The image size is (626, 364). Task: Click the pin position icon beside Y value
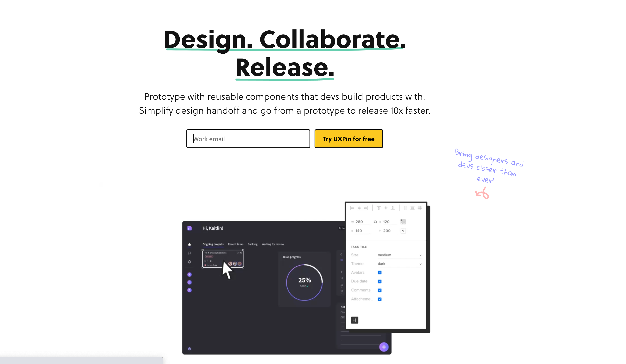(403, 231)
